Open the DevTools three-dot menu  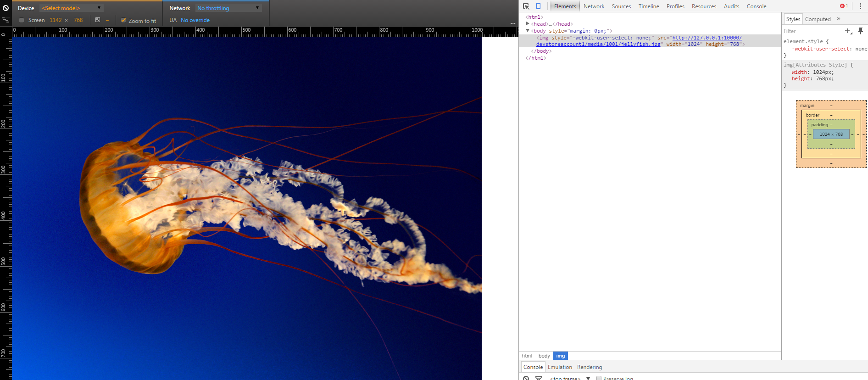coord(860,6)
